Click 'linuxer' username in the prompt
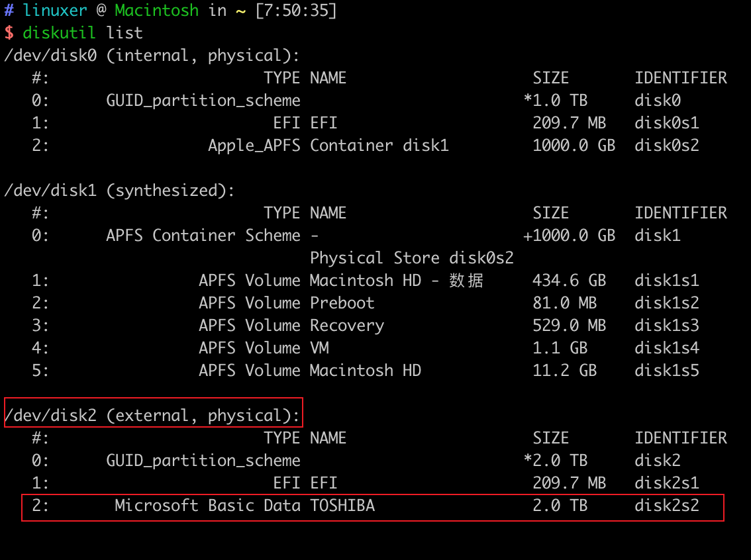751x560 pixels. (55, 11)
